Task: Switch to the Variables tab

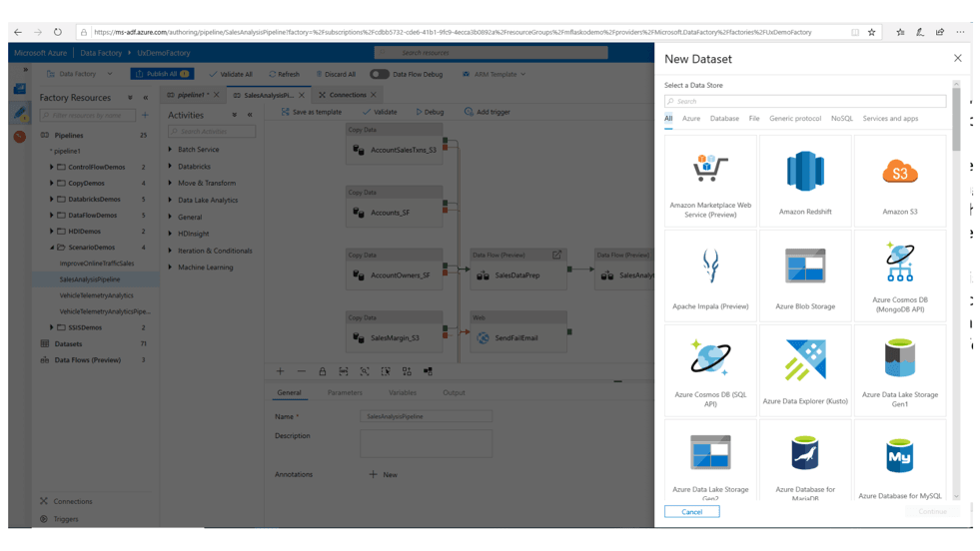Action: 403,392
